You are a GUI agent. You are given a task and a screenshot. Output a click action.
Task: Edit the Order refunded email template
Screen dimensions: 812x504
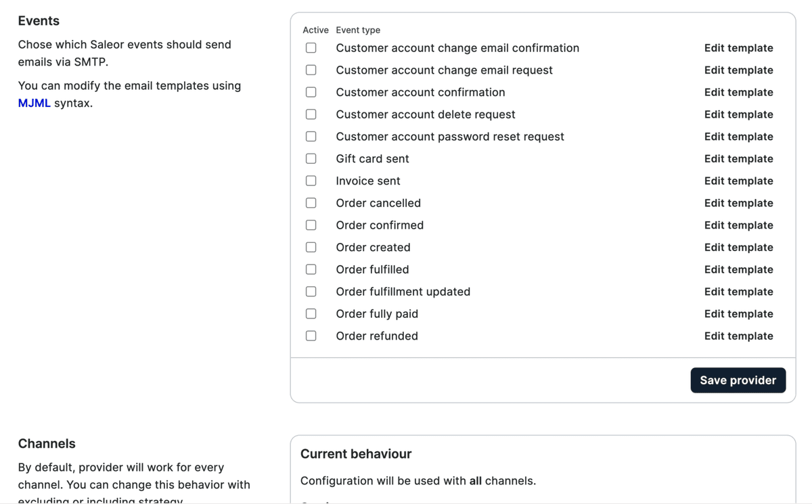738,336
